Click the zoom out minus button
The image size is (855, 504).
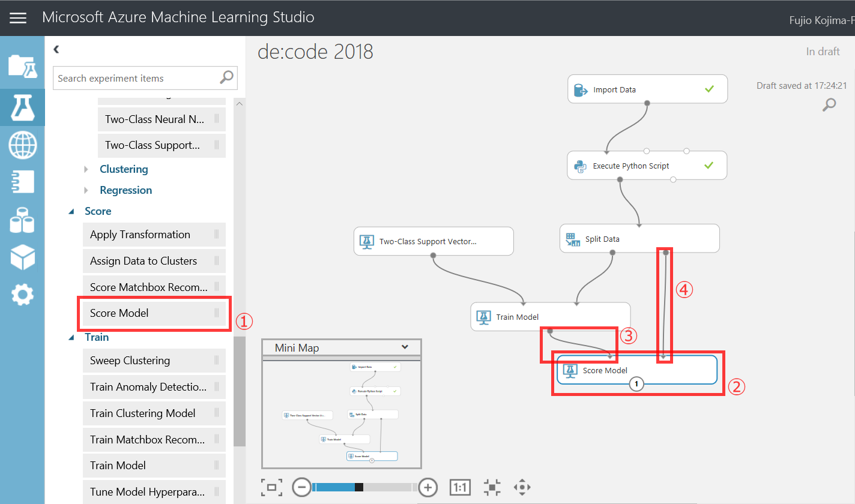point(302,487)
